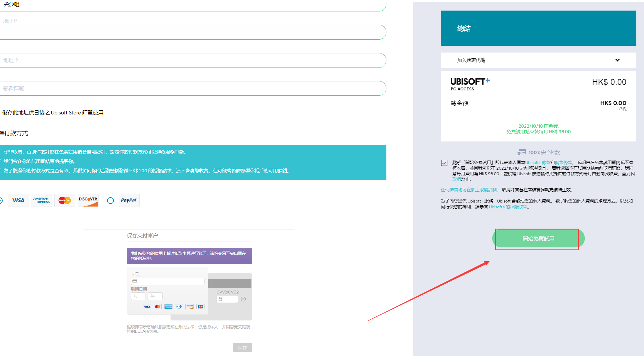The image size is (644, 356).
Task: Open the Ubisoft+ 條款 terms link
Action: click(538, 163)
